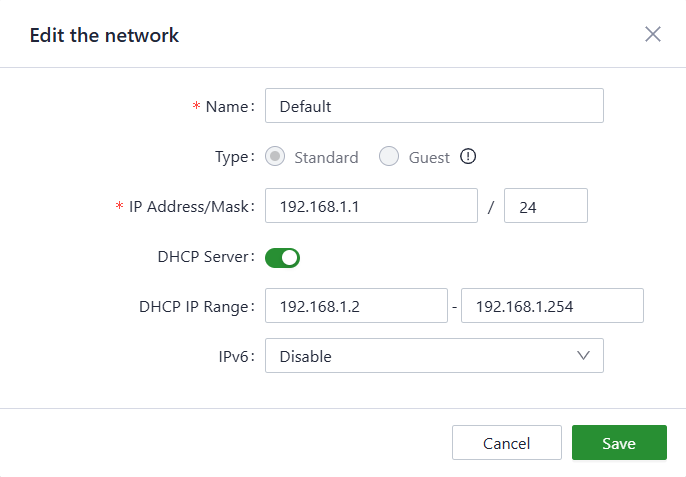
Task: Save the network settings
Action: [619, 443]
